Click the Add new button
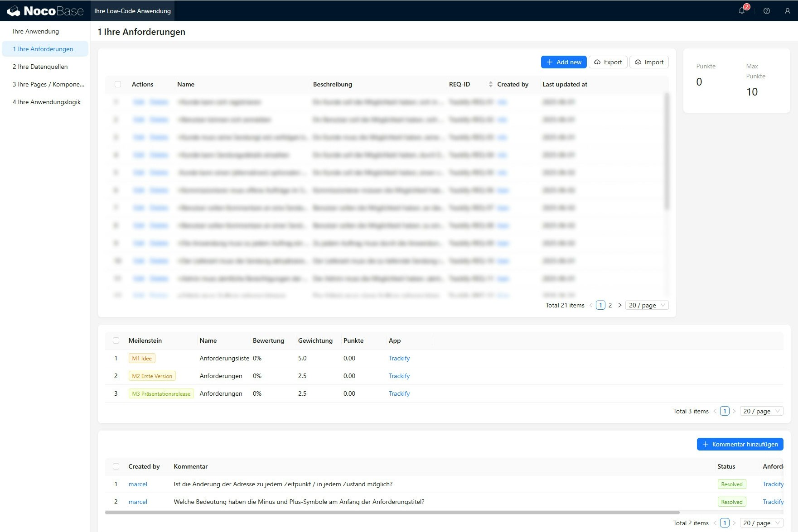 coord(563,62)
